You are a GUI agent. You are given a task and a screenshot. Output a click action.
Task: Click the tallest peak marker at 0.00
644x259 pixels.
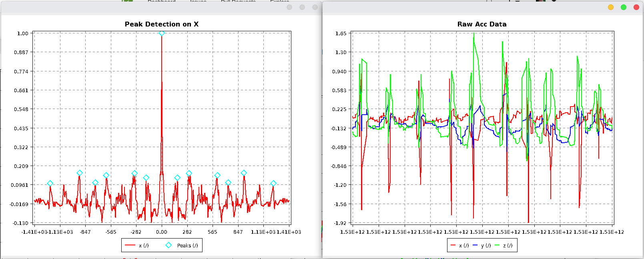[x=162, y=33]
